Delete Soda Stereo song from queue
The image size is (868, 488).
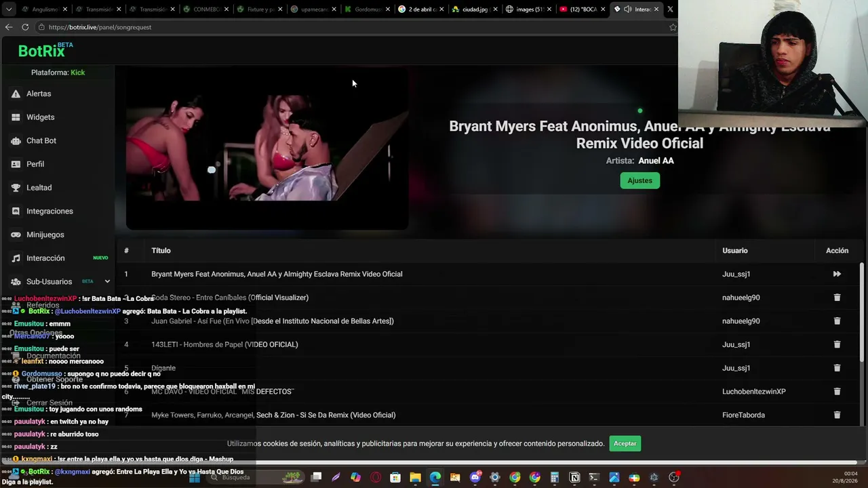[x=837, y=298]
